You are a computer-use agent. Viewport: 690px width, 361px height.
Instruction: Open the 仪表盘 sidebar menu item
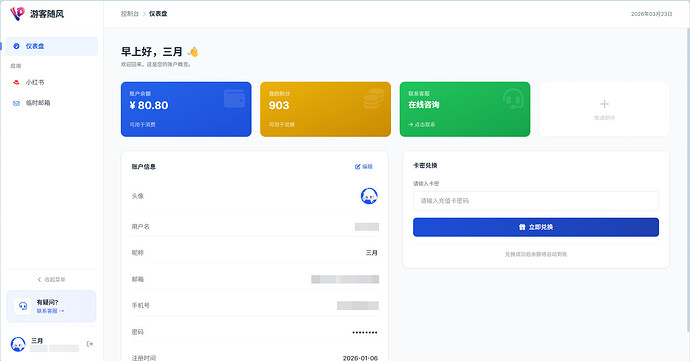(x=51, y=46)
